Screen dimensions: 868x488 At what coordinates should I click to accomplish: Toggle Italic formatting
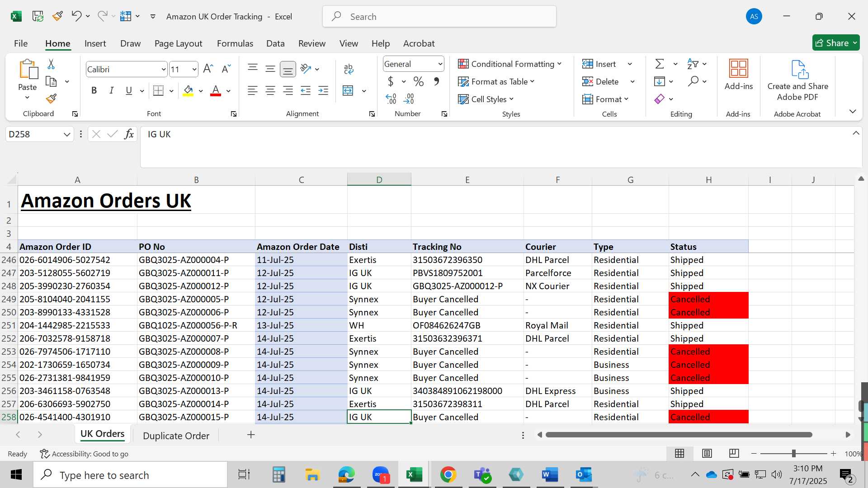tap(111, 90)
